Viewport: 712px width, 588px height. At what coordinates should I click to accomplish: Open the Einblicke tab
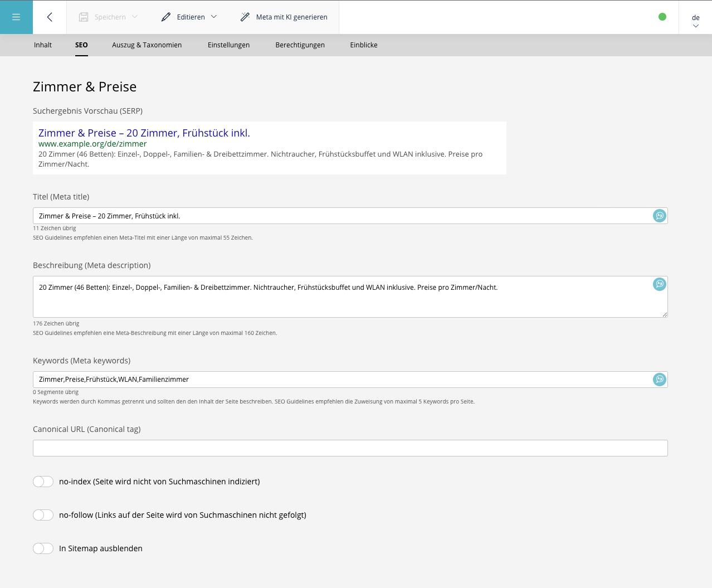click(364, 45)
